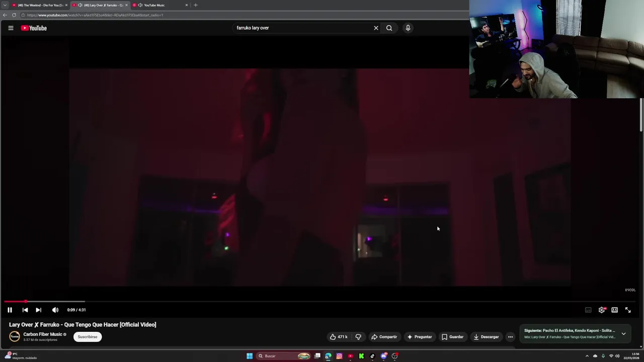The width and height of the screenshot is (644, 362).
Task: Like the video with 471 k
Action: (x=339, y=337)
